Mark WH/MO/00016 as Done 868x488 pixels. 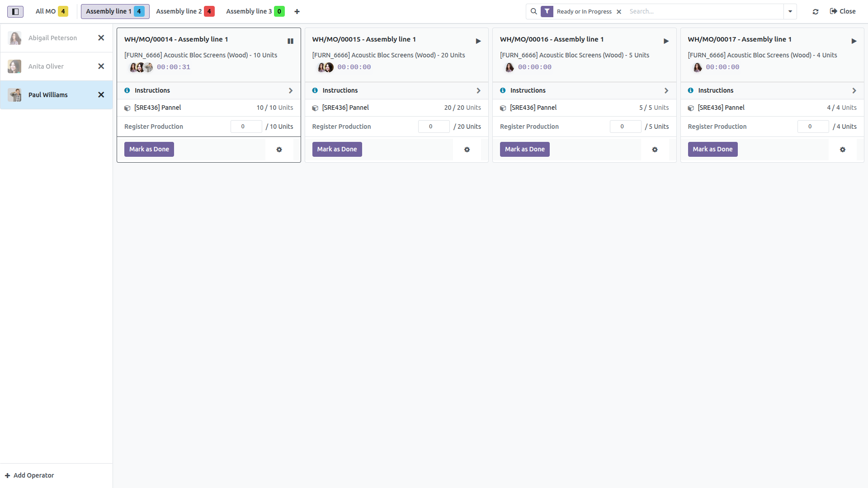click(525, 150)
